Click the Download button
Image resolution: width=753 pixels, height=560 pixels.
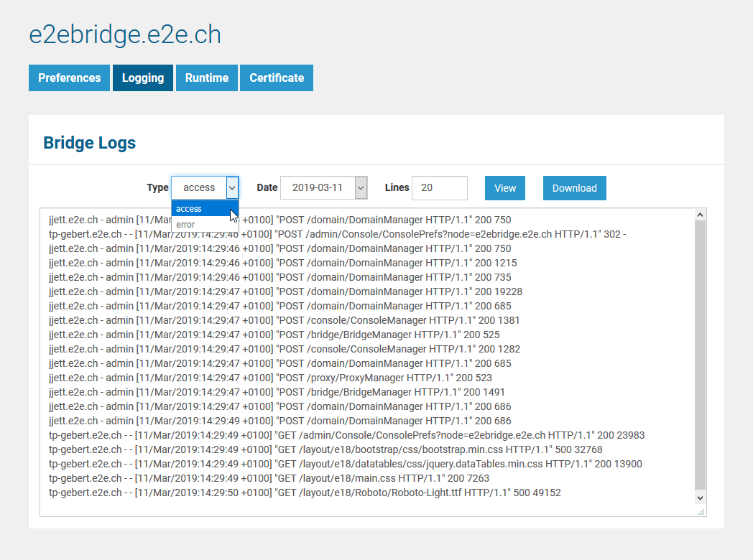[x=574, y=187]
